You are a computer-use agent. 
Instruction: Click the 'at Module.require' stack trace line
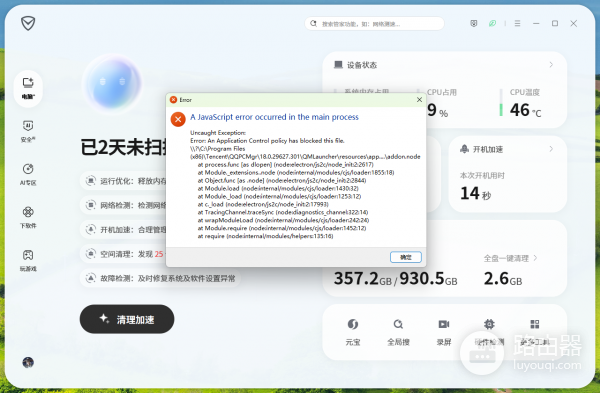pyautogui.click(x=282, y=228)
